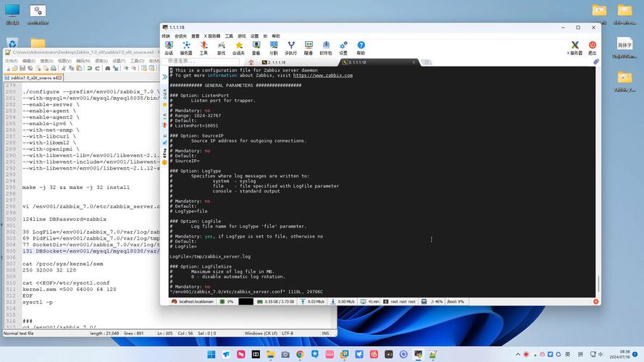Click the Open file icon in Notepad++ toolbar

(x=14, y=68)
